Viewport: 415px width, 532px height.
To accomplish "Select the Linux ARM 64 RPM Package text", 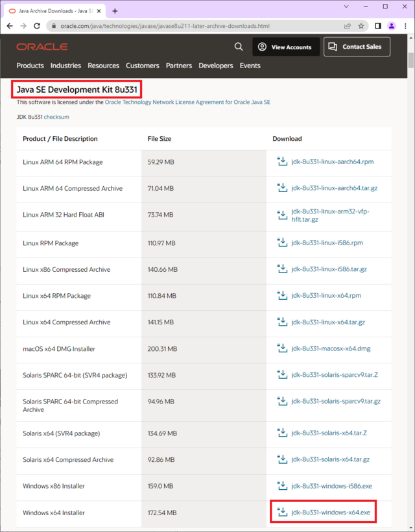I will point(63,162).
